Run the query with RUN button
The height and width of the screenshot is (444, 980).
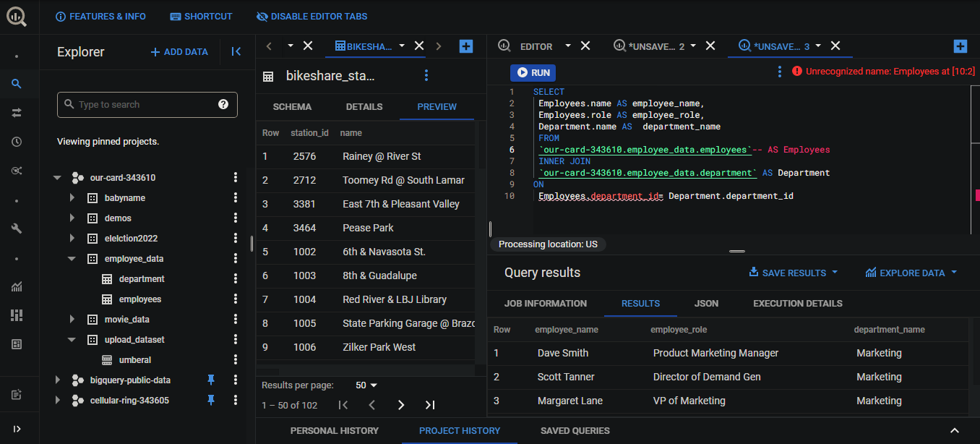533,72
